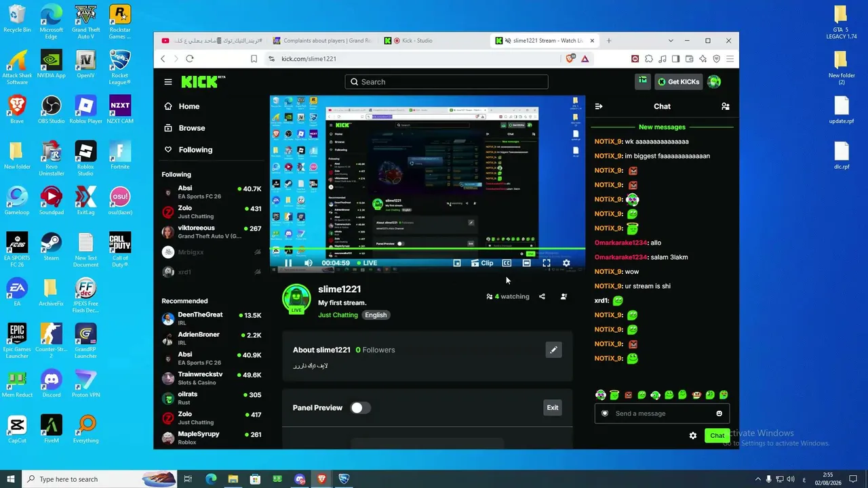Click the Get KICKs button
Image resolution: width=868 pixels, height=488 pixels.
(678, 82)
